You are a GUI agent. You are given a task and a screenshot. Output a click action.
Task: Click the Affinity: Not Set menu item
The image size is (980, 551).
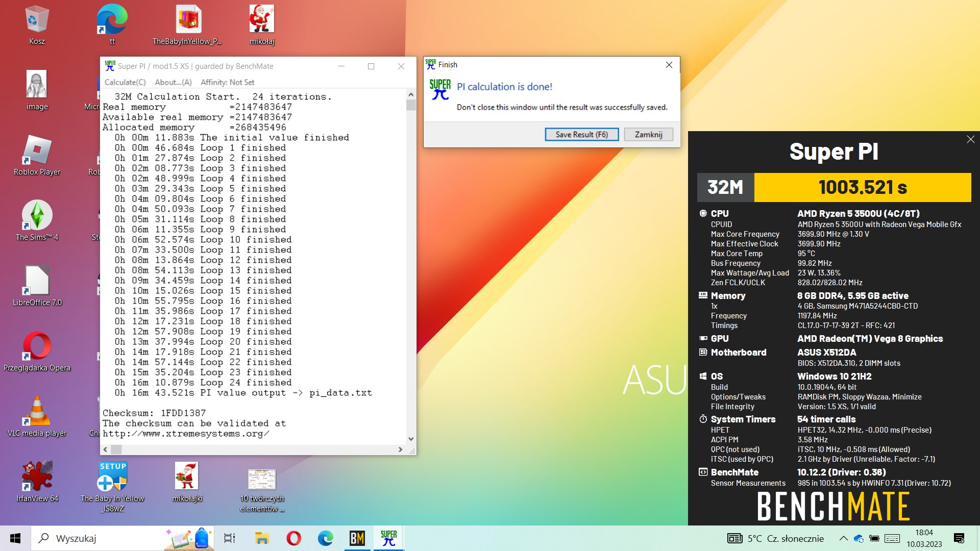[x=228, y=82]
